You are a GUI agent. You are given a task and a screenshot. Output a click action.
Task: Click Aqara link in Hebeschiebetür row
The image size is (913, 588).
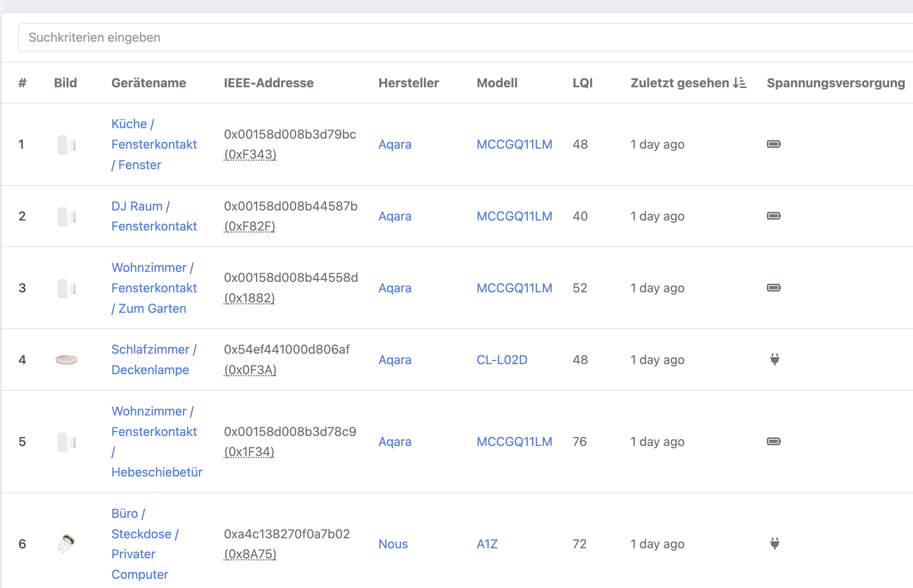[395, 441]
